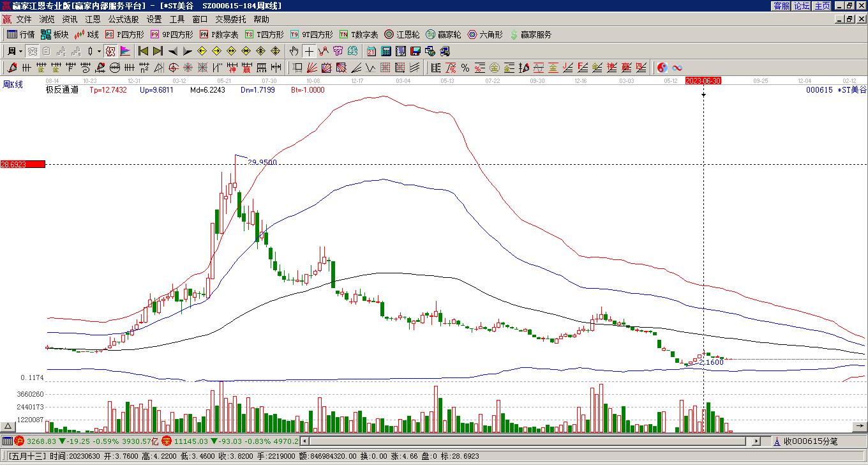Select the hand pan tool
This screenshot has width=868, height=465.
(294, 51)
